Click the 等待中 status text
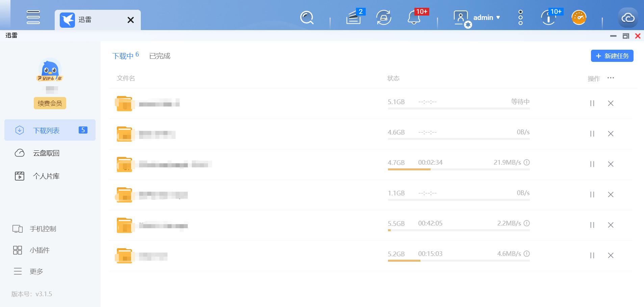The height and width of the screenshot is (307, 644). click(x=520, y=102)
